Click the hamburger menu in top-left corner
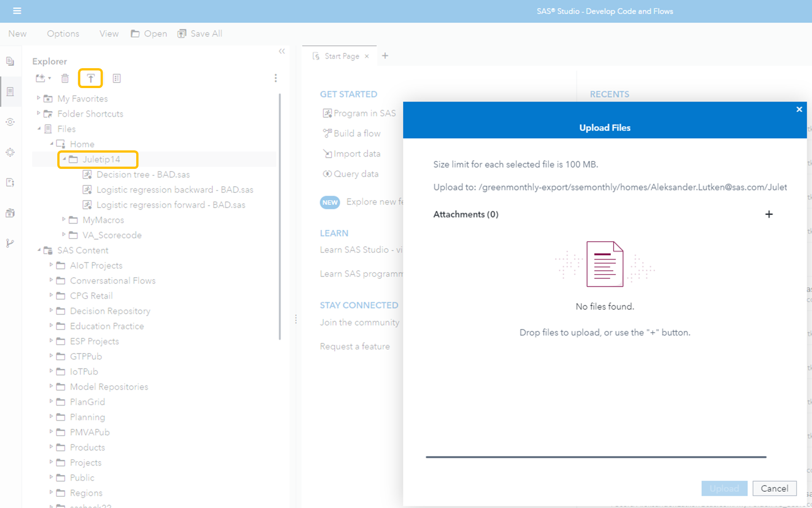812x508 pixels. pos(17,11)
